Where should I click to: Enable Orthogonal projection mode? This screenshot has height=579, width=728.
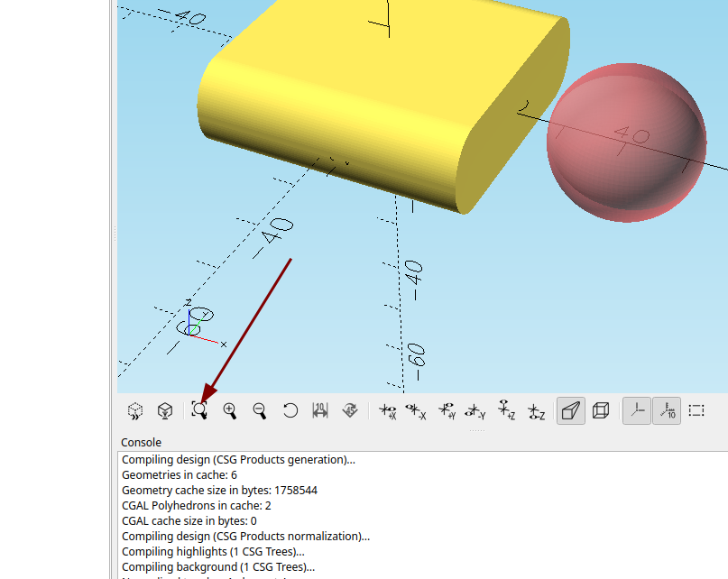(x=601, y=411)
